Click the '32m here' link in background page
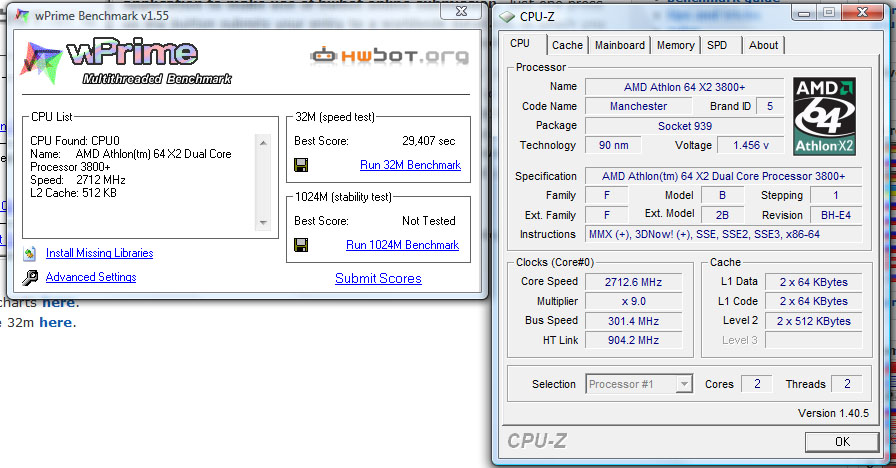The image size is (896, 468). point(55,323)
